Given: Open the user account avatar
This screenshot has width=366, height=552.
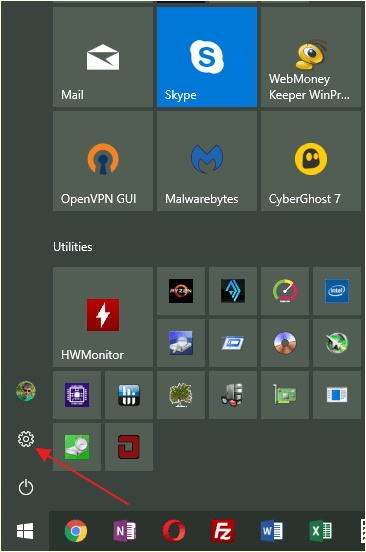Looking at the screenshot, I should pos(26,391).
